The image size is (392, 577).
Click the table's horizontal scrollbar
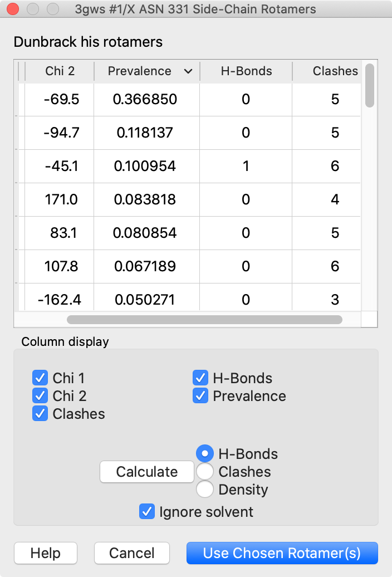click(x=204, y=320)
